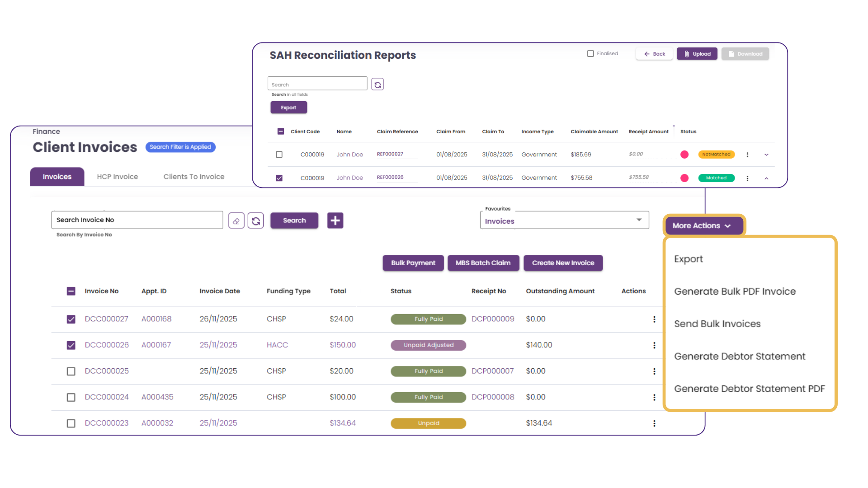Open three-dot actions for invoice DCC000027
This screenshot has width=868, height=488.
[x=654, y=319]
